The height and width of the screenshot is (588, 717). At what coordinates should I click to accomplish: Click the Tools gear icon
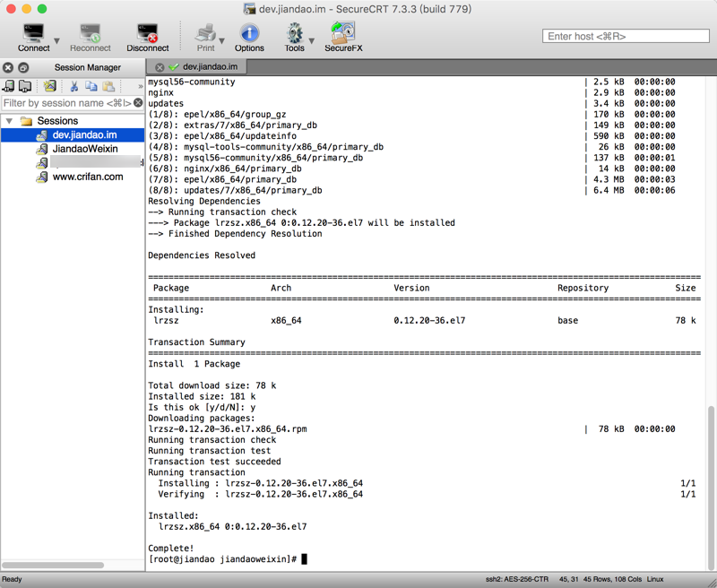tap(294, 35)
